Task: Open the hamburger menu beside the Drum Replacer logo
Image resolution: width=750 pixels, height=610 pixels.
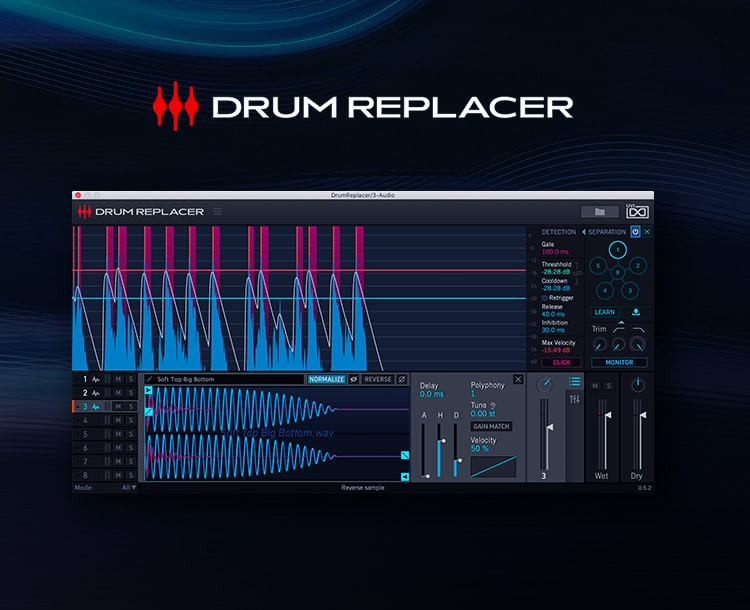Action: 217,211
